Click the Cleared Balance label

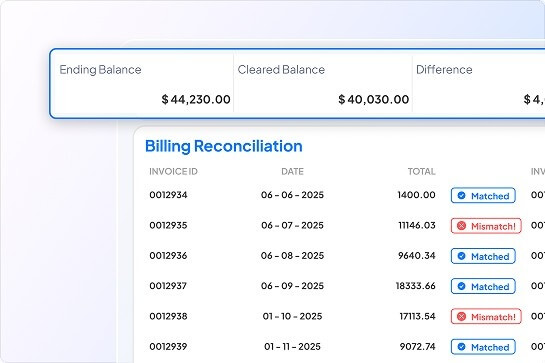281,70
